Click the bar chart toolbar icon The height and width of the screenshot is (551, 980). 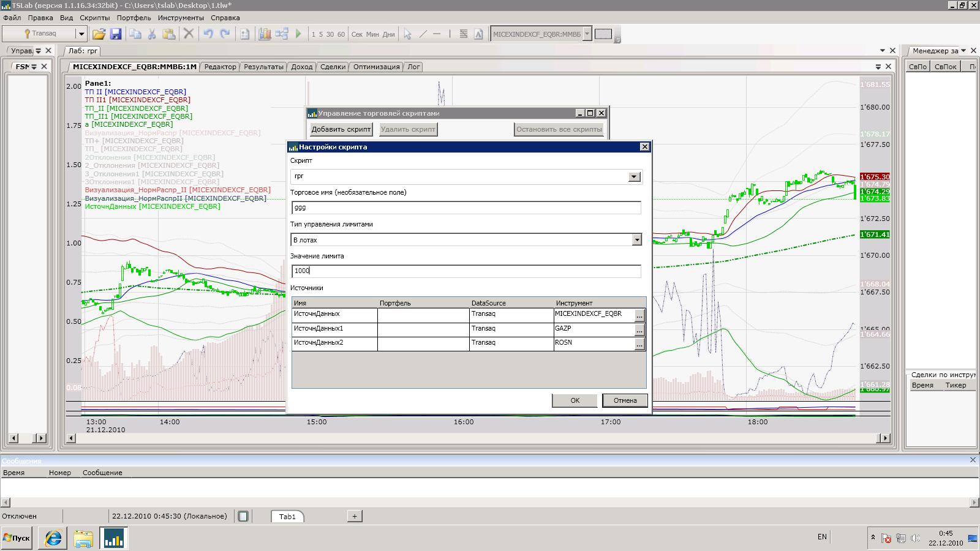pyautogui.click(x=265, y=34)
